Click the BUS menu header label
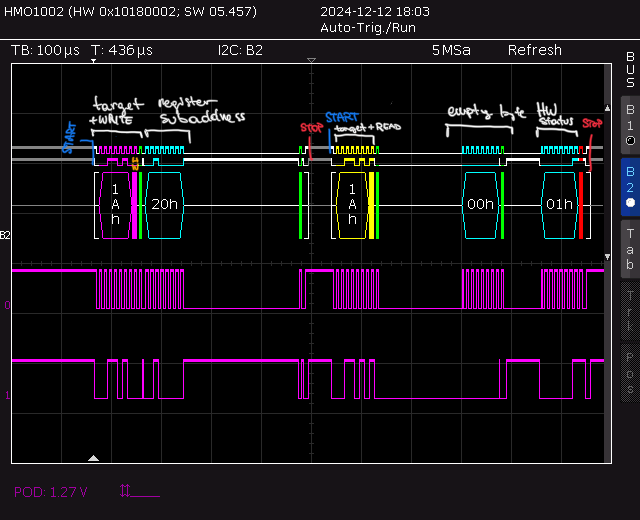Screen dimensions: 640x520 point(630,70)
